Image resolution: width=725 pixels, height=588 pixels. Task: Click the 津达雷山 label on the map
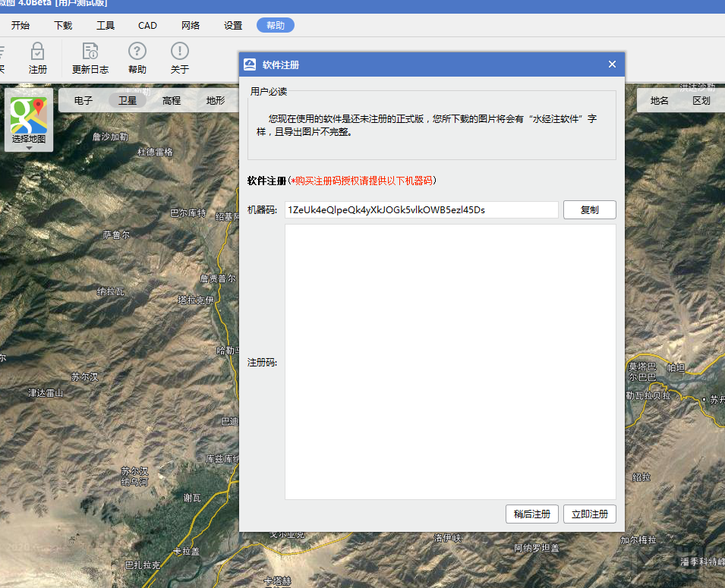(46, 393)
